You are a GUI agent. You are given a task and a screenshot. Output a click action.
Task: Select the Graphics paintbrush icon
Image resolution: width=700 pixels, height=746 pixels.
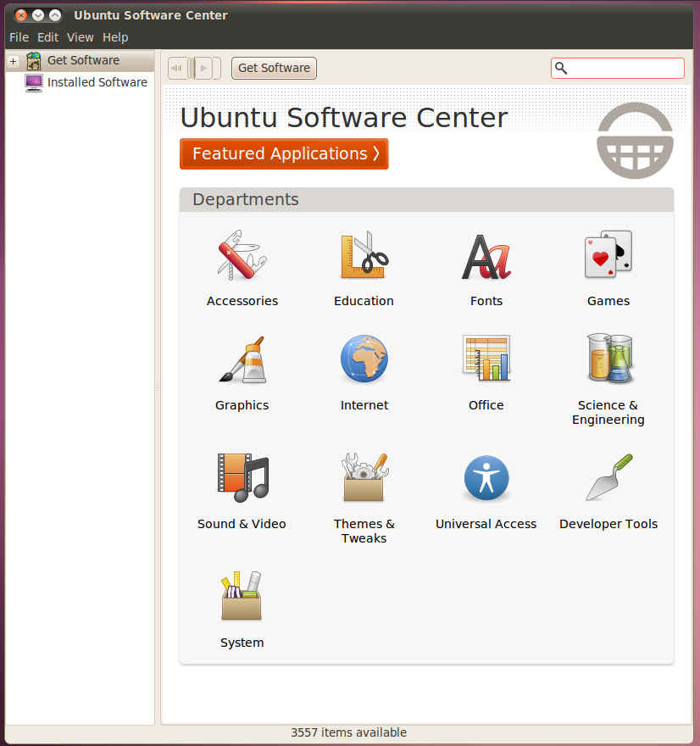point(242,359)
